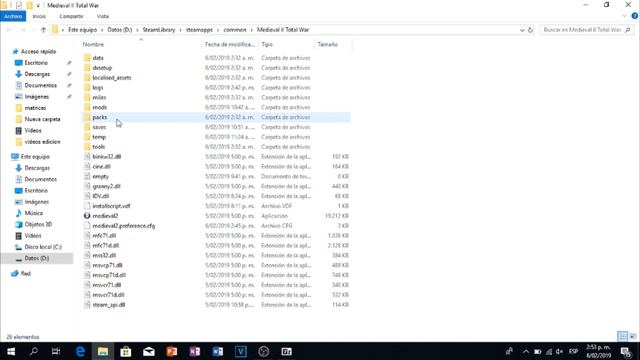
Task: Launch Word from taskbar
Action: click(218, 351)
